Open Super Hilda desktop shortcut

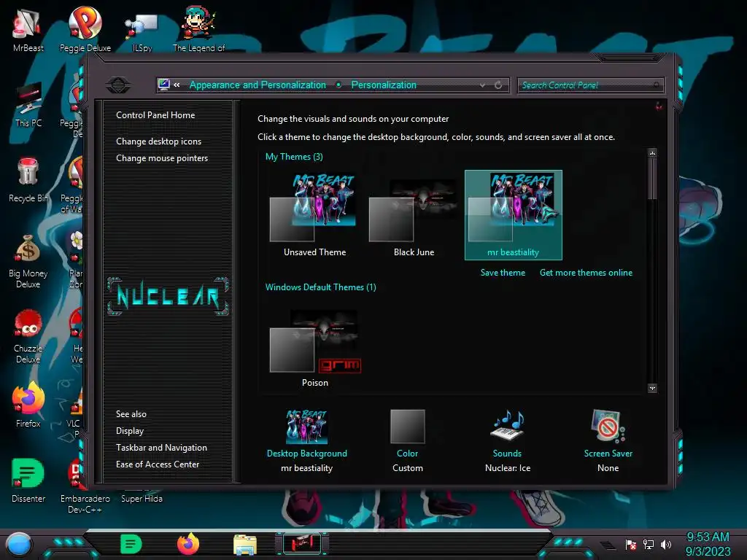[142, 498]
